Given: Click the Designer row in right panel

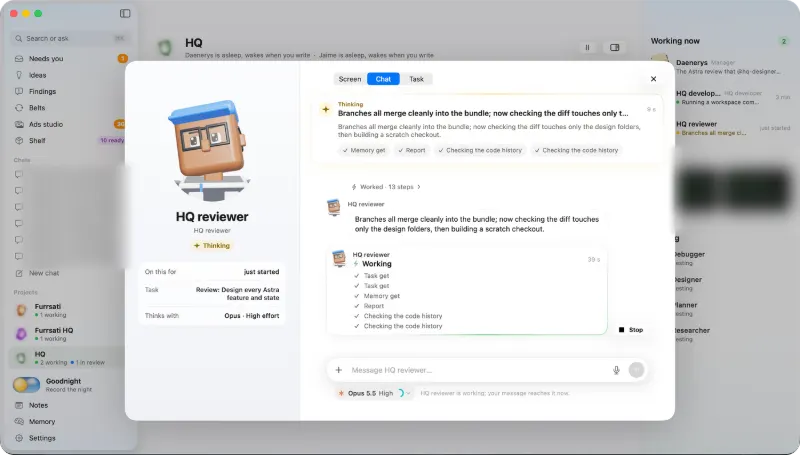Looking at the screenshot, I should point(688,284).
